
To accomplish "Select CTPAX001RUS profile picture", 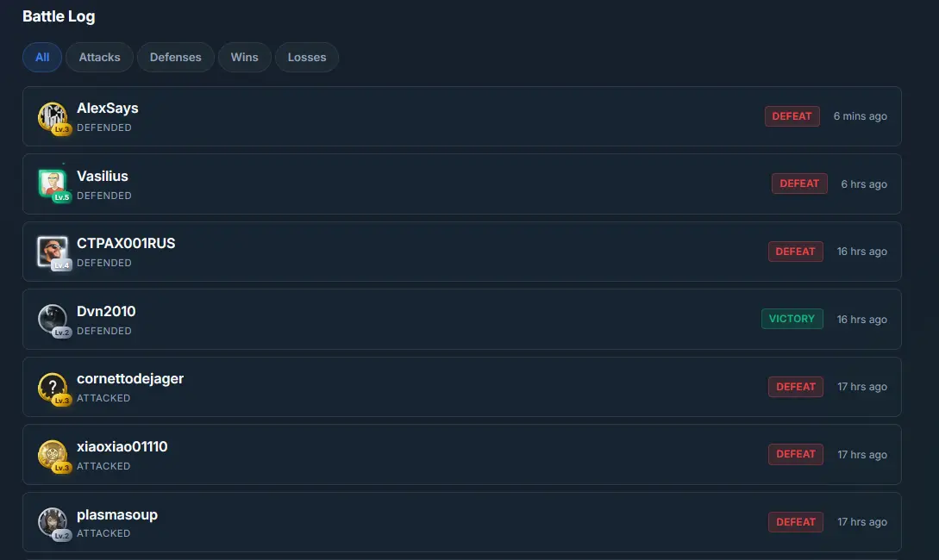I will 53,252.
